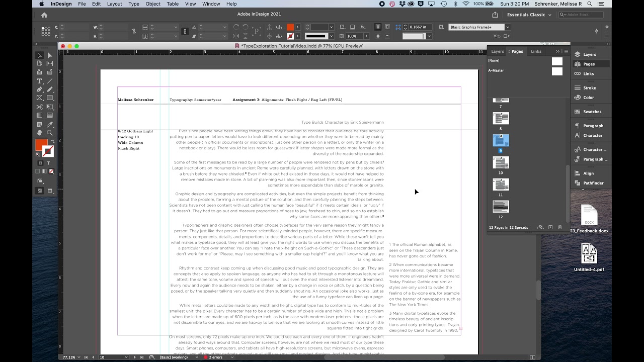Click the Home icon in InDesign
This screenshot has height=362, width=644.
(44, 15)
